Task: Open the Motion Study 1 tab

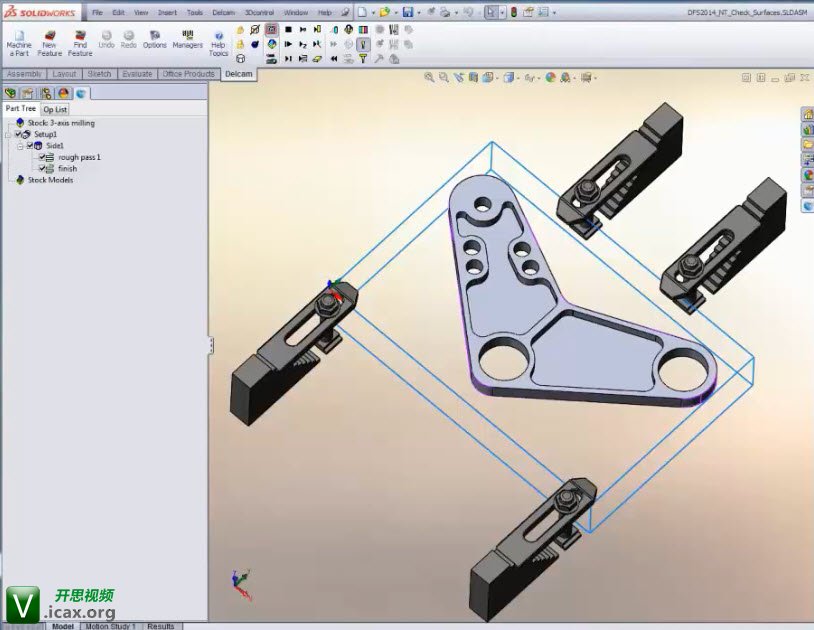Action: 110,626
